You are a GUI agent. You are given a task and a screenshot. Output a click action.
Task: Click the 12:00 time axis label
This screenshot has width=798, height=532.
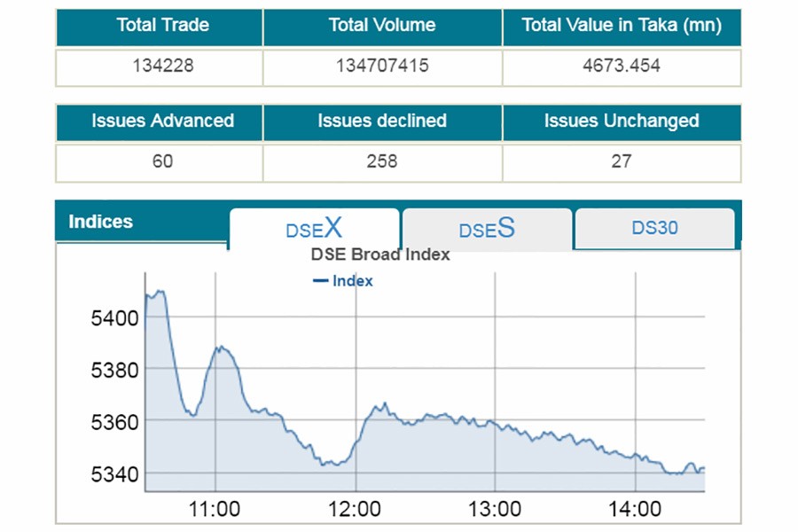[356, 509]
